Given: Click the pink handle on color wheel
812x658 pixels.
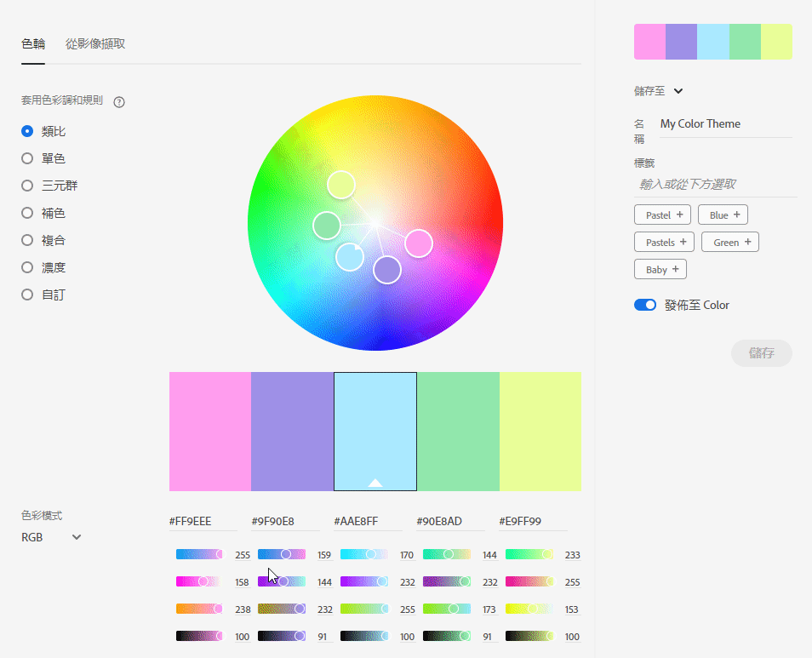Looking at the screenshot, I should tap(419, 243).
